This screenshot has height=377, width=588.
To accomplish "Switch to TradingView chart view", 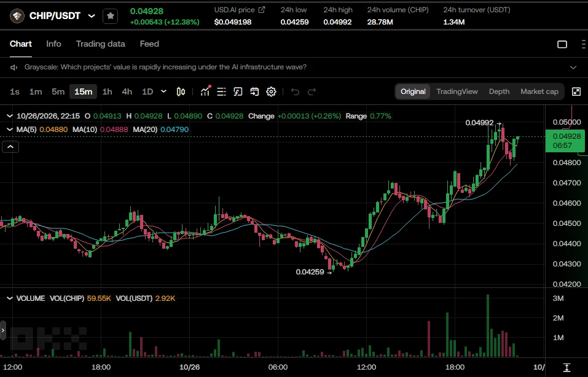I will pos(457,91).
